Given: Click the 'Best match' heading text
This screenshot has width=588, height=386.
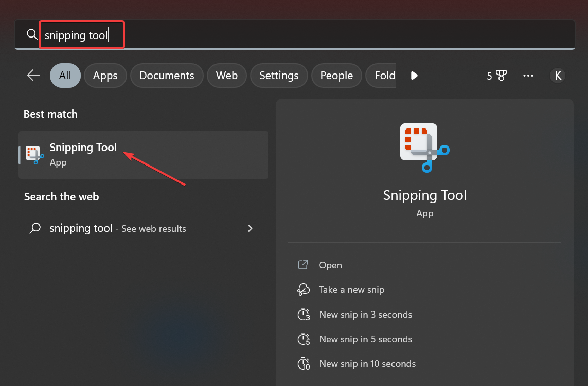Looking at the screenshot, I should [50, 114].
